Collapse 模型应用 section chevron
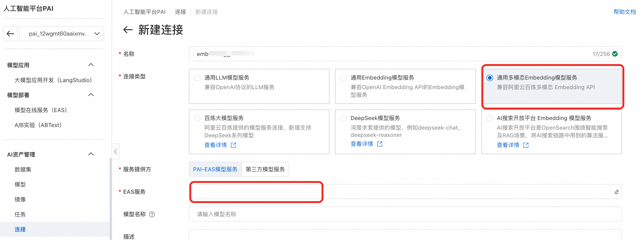This screenshot has height=240, width=644. coord(91,65)
